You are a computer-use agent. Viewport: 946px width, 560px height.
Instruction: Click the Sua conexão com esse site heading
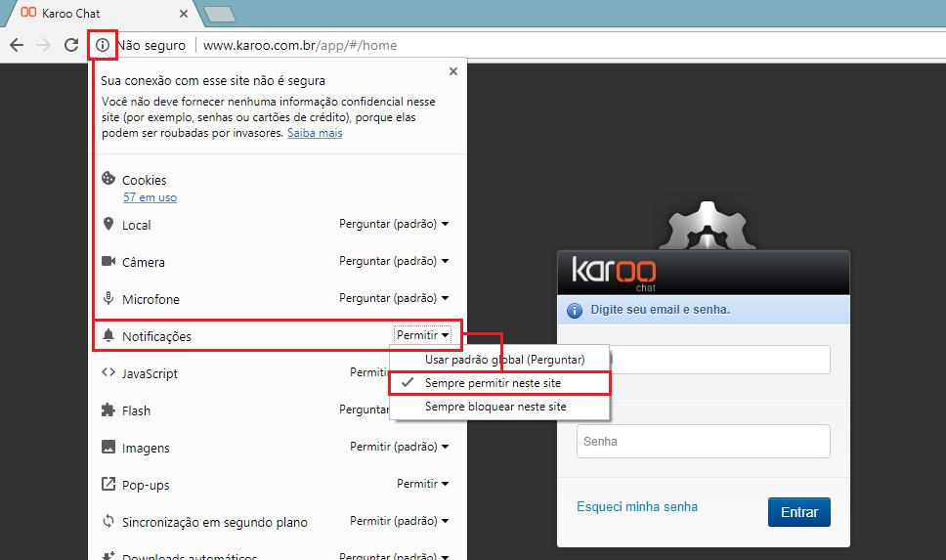[213, 81]
